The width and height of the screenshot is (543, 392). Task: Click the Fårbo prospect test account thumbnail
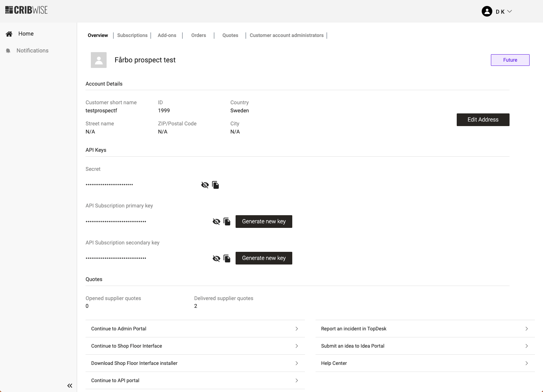99,60
